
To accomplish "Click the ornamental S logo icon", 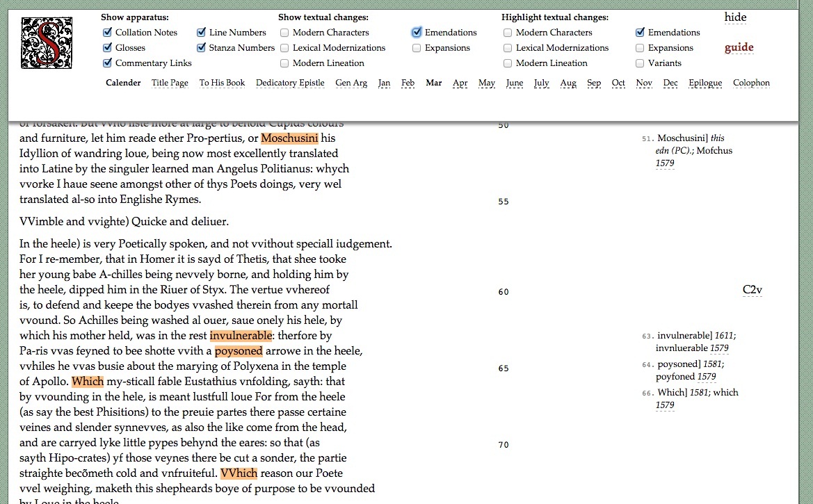I will click(47, 43).
